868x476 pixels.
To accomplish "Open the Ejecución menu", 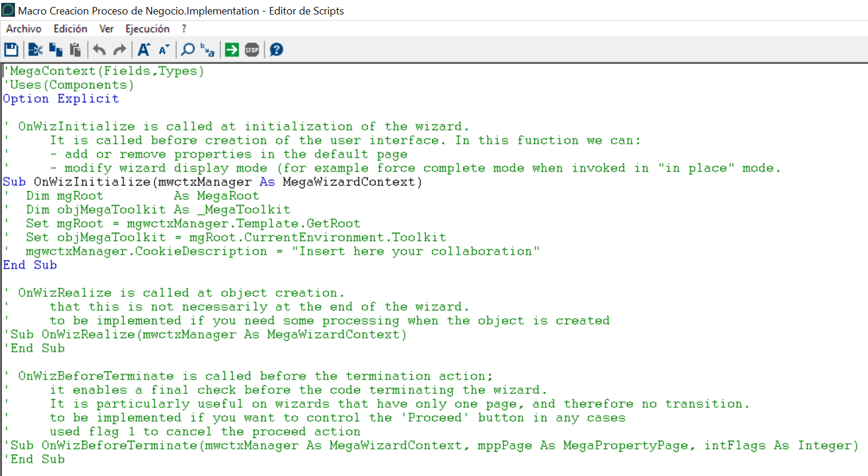I will pos(148,29).
